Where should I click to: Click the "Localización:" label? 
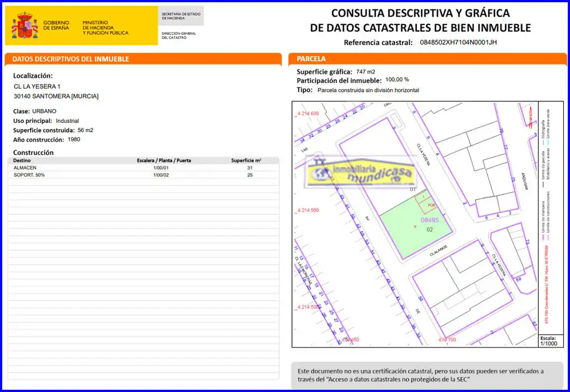click(x=33, y=76)
